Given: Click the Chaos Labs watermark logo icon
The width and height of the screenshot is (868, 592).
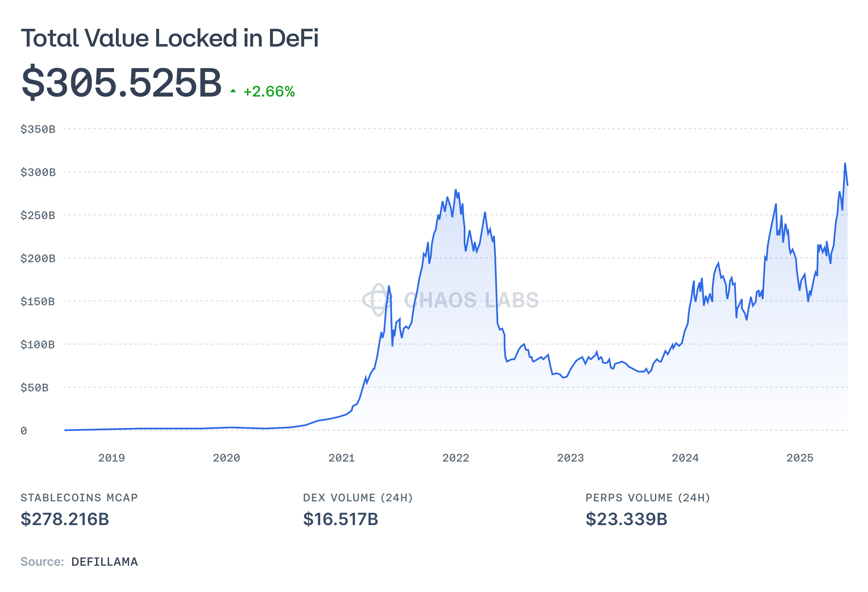Looking at the screenshot, I should [378, 300].
